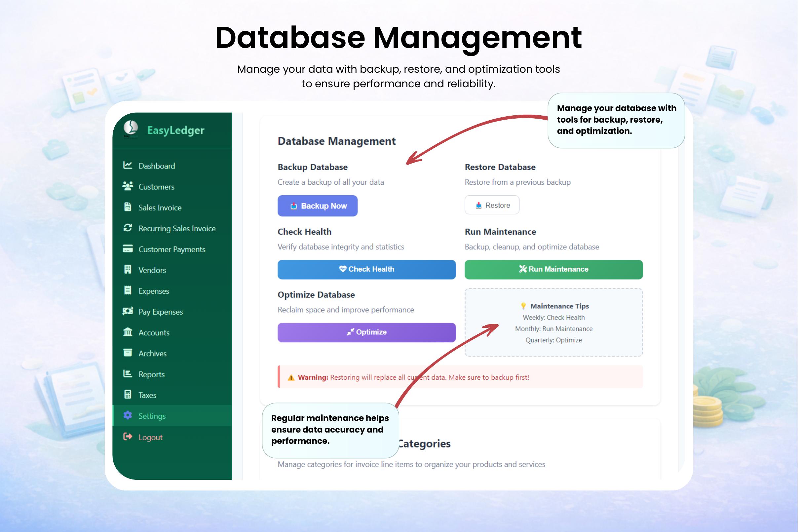
Task: Click "Monthly: Run Maintenance" tip
Action: 554,329
